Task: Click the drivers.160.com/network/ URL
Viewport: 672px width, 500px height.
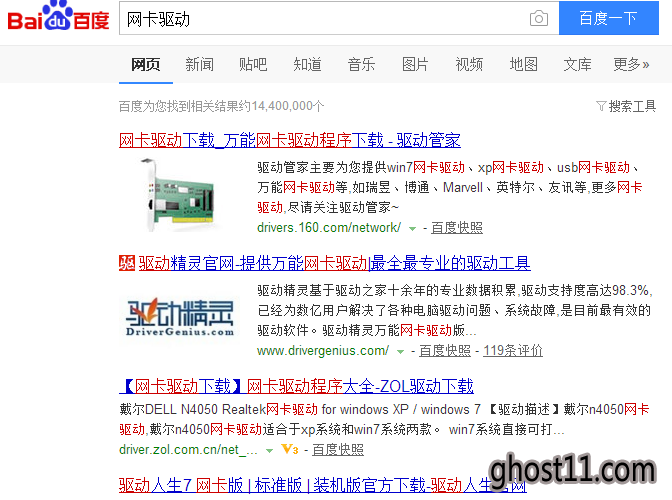Action: tap(329, 228)
